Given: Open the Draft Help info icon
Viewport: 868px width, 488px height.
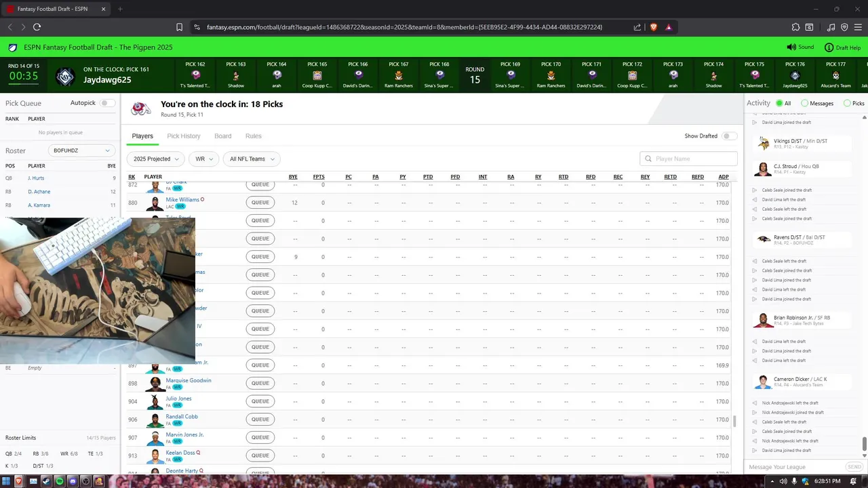Looking at the screenshot, I should pyautogui.click(x=829, y=47).
